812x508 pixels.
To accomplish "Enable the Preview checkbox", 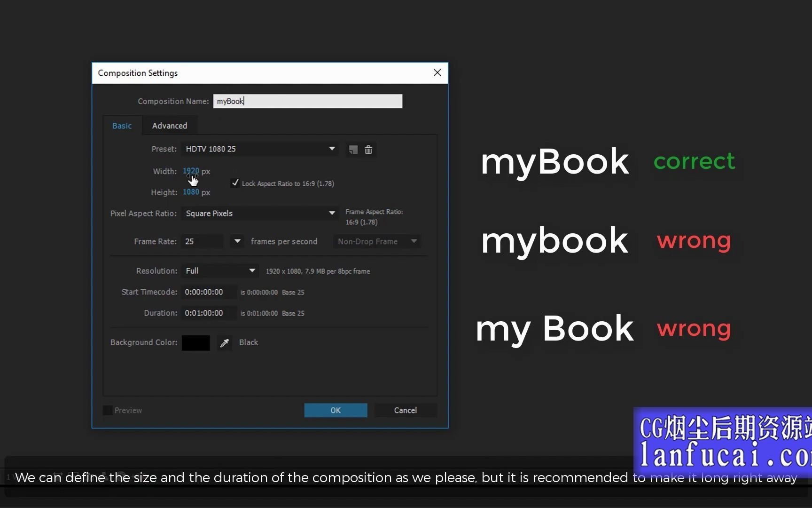I will pyautogui.click(x=108, y=410).
